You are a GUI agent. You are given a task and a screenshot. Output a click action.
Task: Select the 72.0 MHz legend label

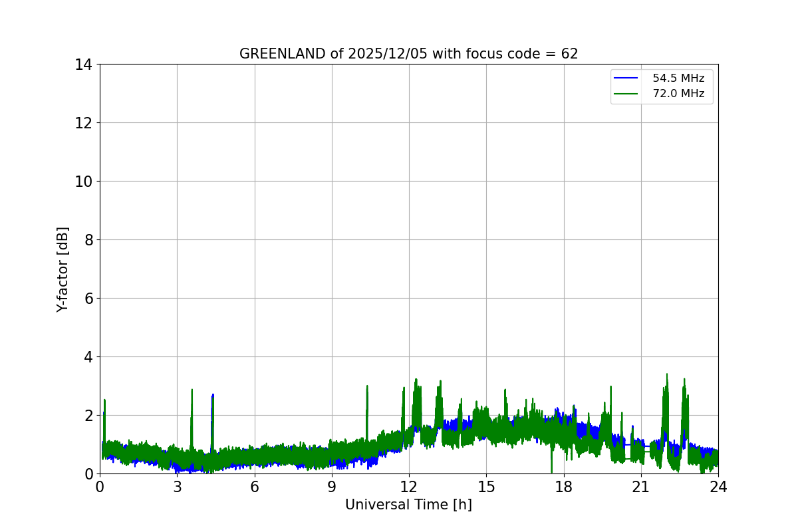click(x=678, y=94)
